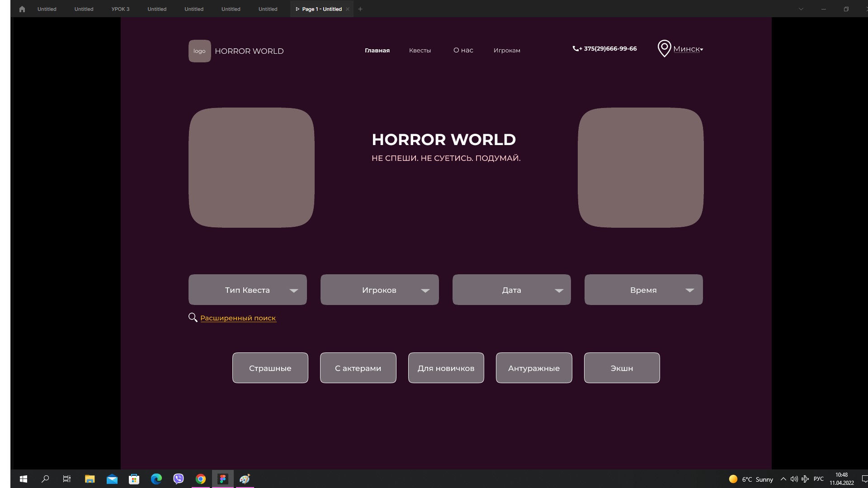This screenshot has height=488, width=868.
Task: Click the Figma home icon
Action: 22,9
